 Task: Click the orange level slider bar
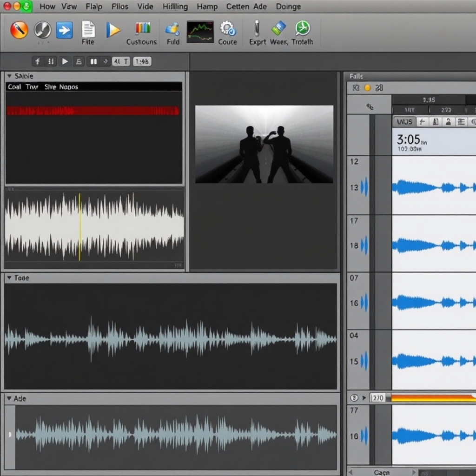click(432, 398)
